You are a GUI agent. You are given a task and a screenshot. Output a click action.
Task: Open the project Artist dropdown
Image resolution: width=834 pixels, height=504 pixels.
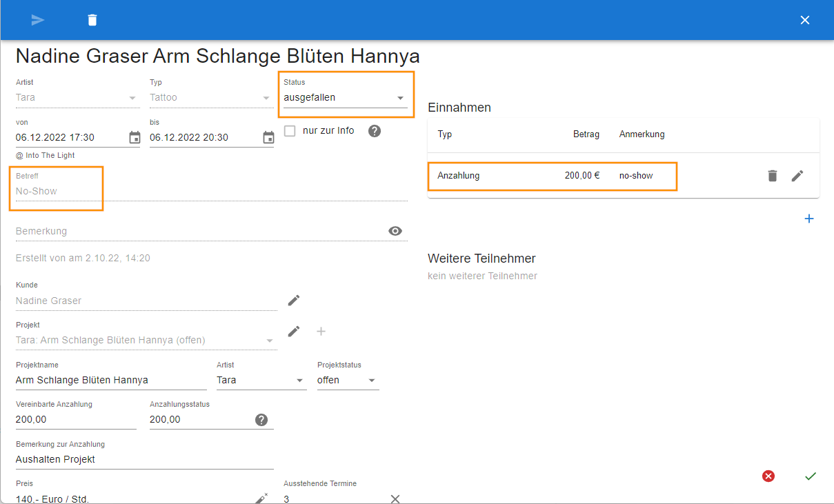[x=261, y=381]
